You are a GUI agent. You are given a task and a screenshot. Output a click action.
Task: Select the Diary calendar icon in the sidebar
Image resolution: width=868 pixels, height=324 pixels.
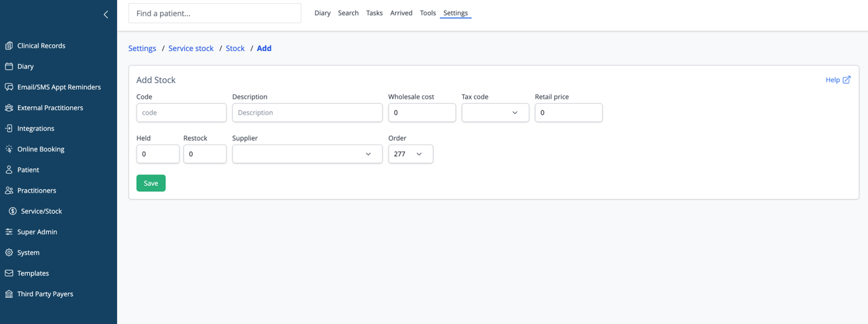point(9,66)
